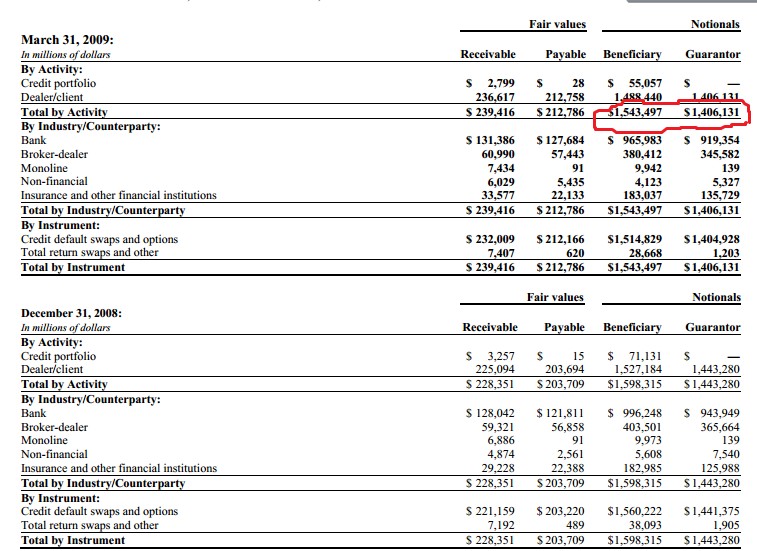Select Non-financial payable value 2,561
Screen dimensions: 757x551
pos(571,454)
